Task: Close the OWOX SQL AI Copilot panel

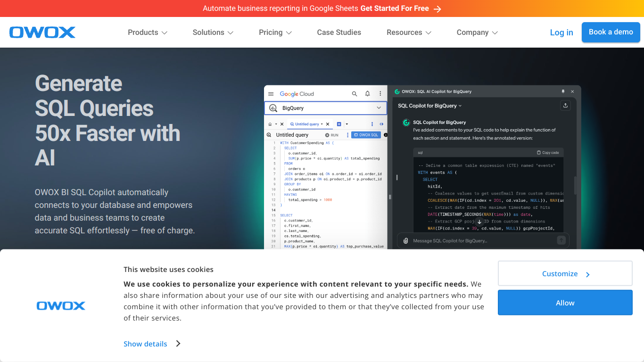Action: pyautogui.click(x=572, y=91)
